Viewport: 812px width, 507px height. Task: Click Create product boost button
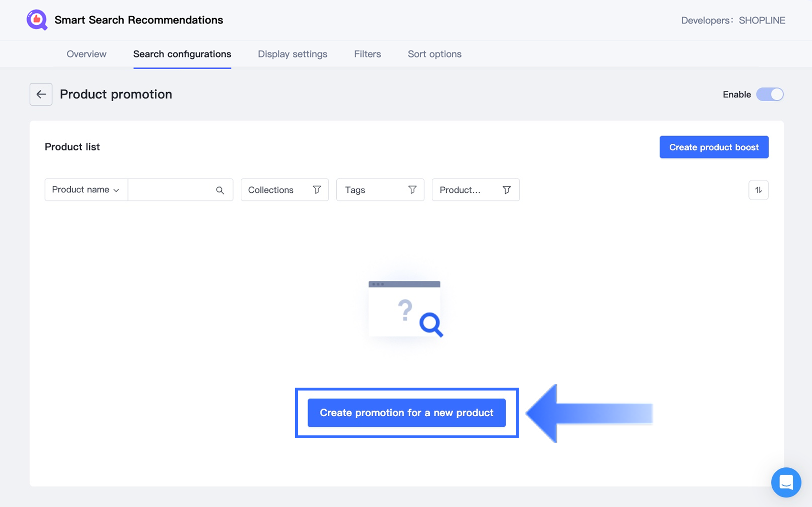pos(714,147)
